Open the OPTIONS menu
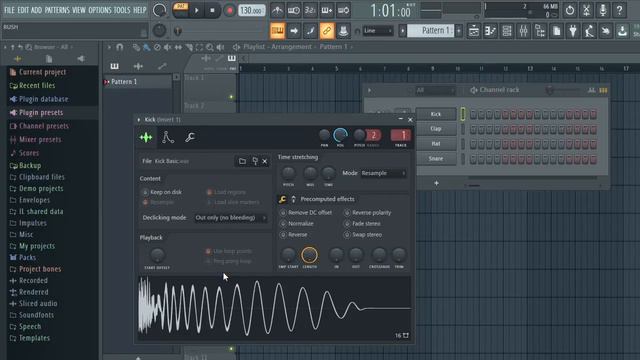Screen dimensions: 640x360 (100, 10)
